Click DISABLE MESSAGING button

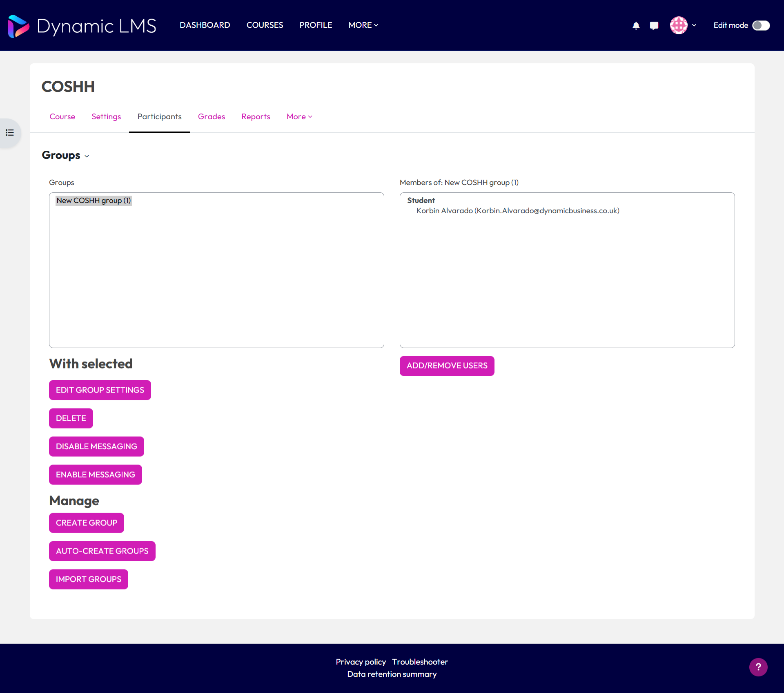(x=97, y=447)
